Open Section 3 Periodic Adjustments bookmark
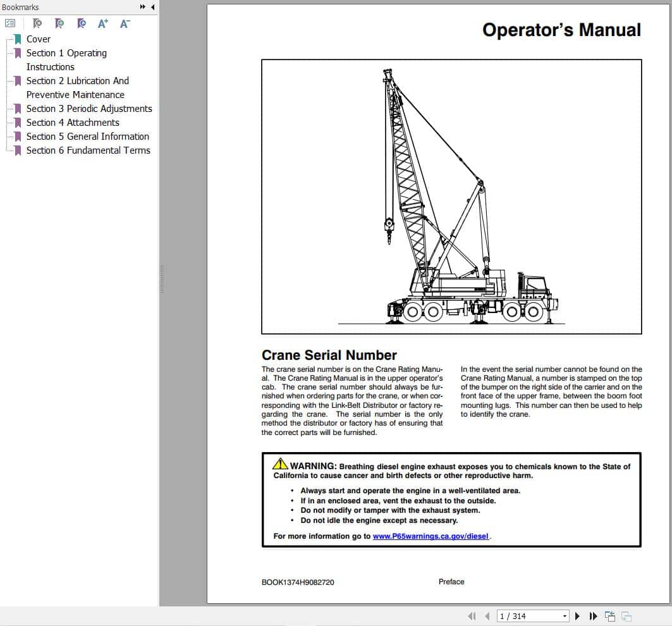 [x=89, y=109]
